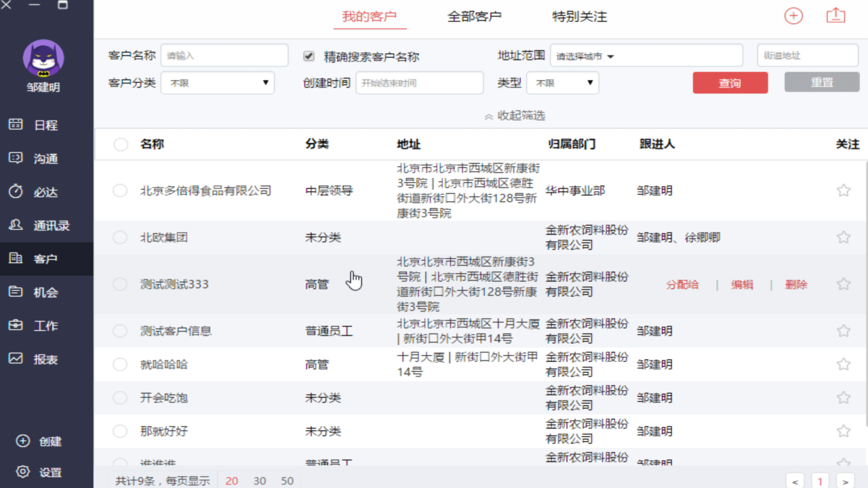The height and width of the screenshot is (488, 868).
Task: Open the 必达 timer icon in sidebar
Action: coord(16,192)
